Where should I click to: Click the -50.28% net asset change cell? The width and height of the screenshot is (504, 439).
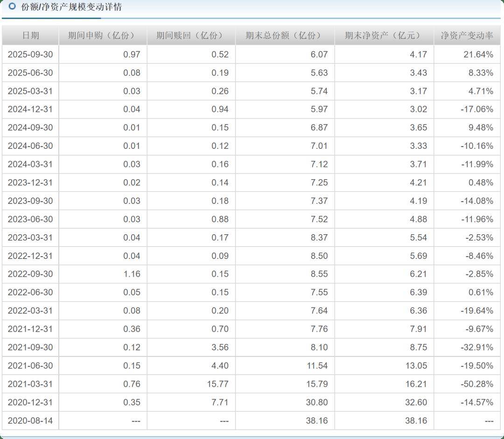point(476,384)
